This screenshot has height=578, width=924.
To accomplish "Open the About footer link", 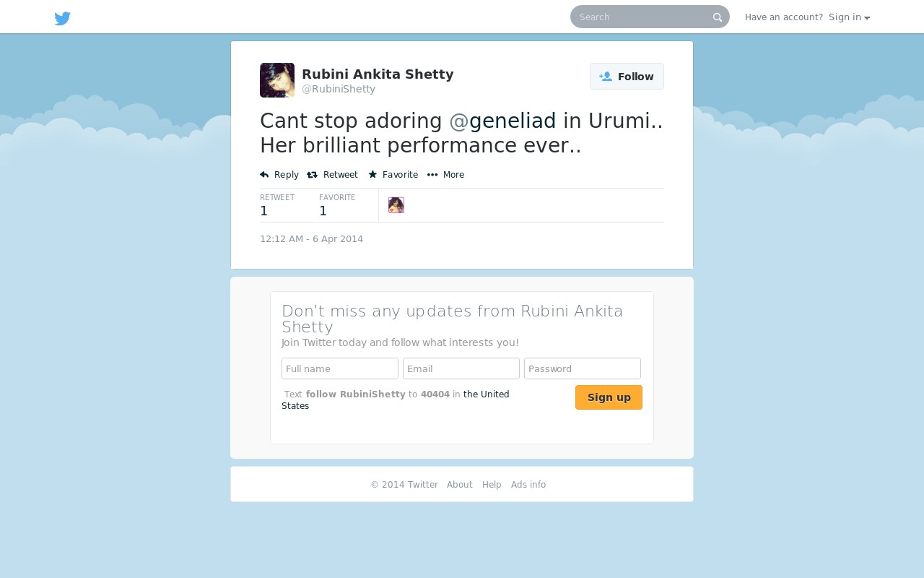I will pos(460,485).
